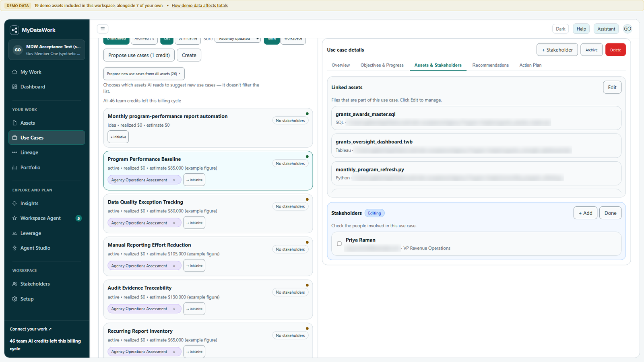Viewport: 644px width, 362px height.
Task: Click + Add in Stakeholders section
Action: tap(585, 213)
